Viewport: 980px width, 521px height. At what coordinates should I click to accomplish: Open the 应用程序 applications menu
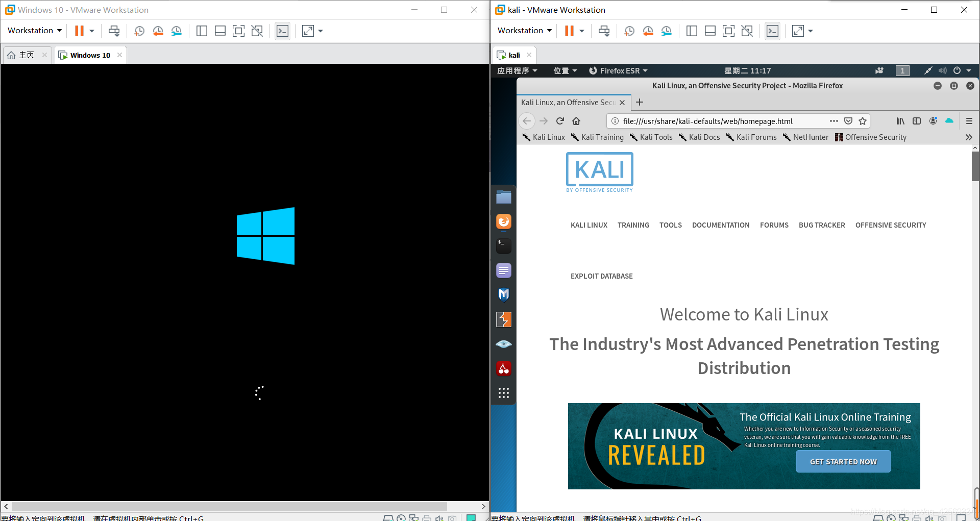[x=517, y=70]
